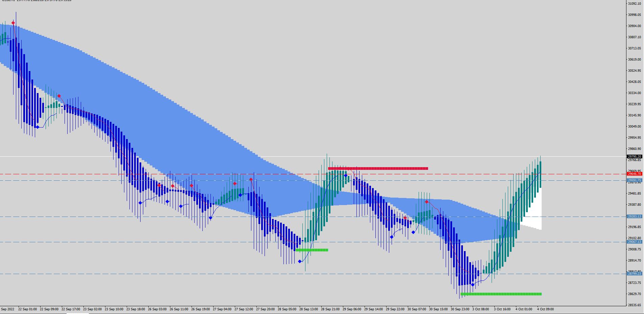
Task: Click the 22 Sep 09:00 time label
Action: (49, 309)
